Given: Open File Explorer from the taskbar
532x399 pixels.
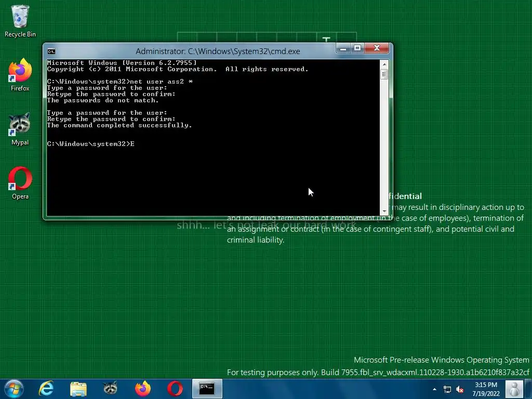Looking at the screenshot, I should tap(78, 389).
